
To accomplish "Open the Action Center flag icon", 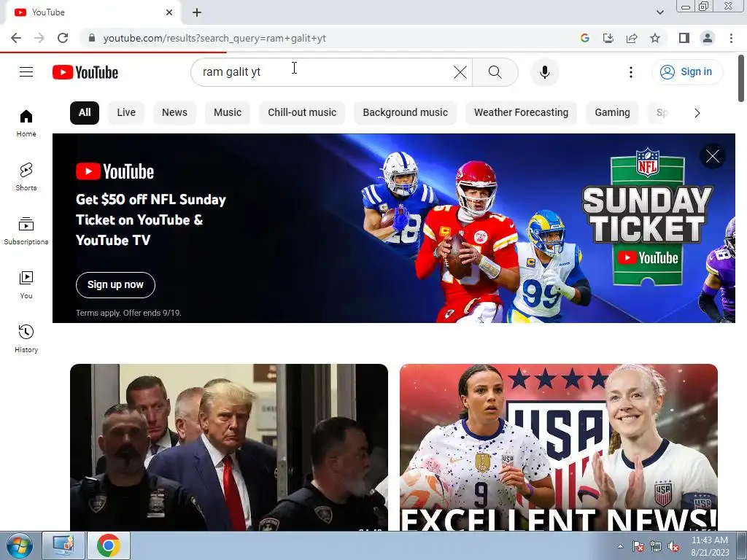I will pyautogui.click(x=638, y=547).
